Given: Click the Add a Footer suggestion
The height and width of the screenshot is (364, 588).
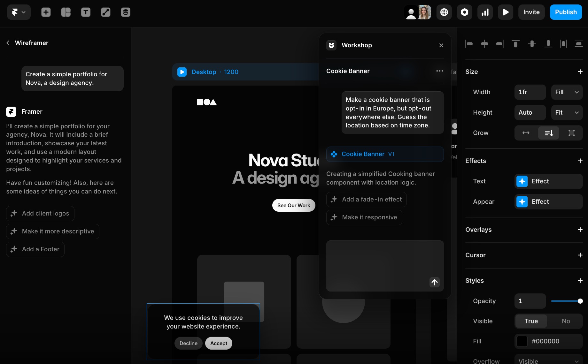Looking at the screenshot, I should point(35,249).
